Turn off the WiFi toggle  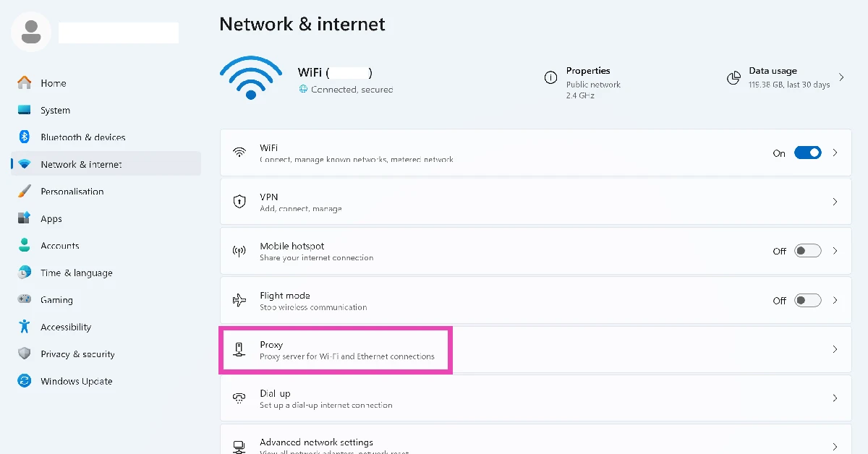click(x=808, y=153)
